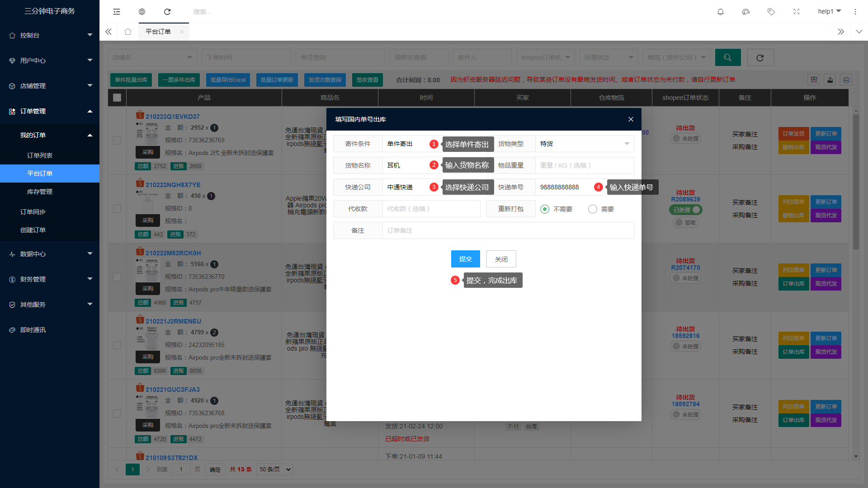868x488 pixels.
Task: Click the 订单备注 remarks input field
Action: tap(508, 230)
